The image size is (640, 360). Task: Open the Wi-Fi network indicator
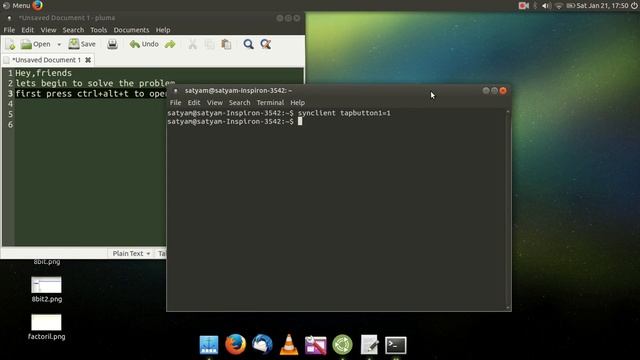pyautogui.click(x=559, y=5)
